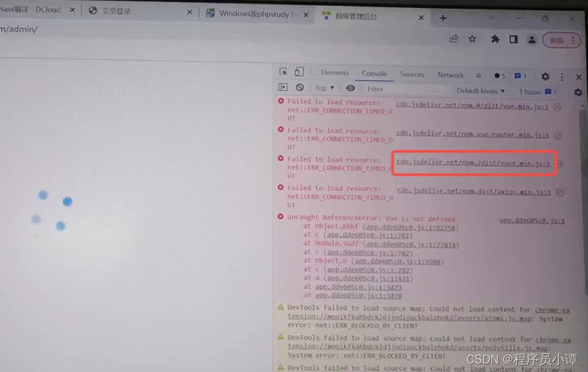Open DevTools settings gear in the tab bar
The image size is (588, 372).
pyautogui.click(x=545, y=76)
